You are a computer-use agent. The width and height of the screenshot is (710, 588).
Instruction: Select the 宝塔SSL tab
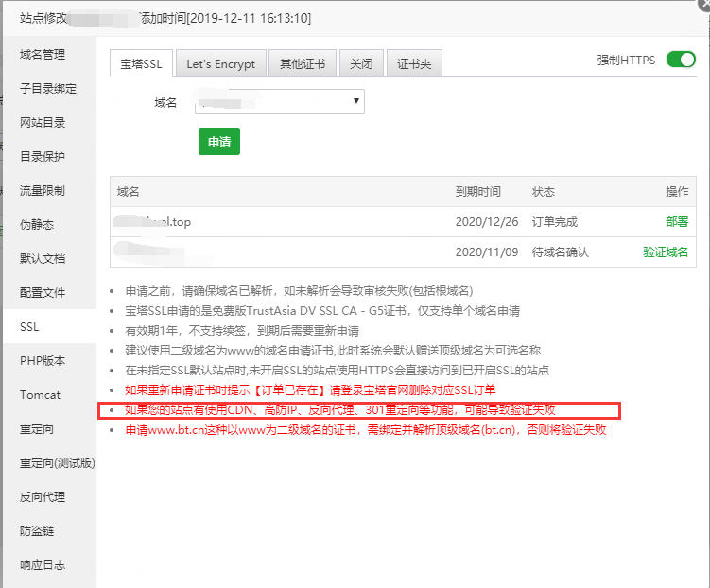141,64
